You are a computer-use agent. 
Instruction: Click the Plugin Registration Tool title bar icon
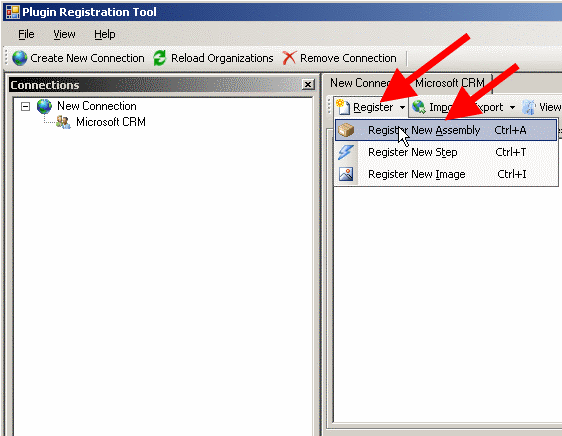pos(13,12)
